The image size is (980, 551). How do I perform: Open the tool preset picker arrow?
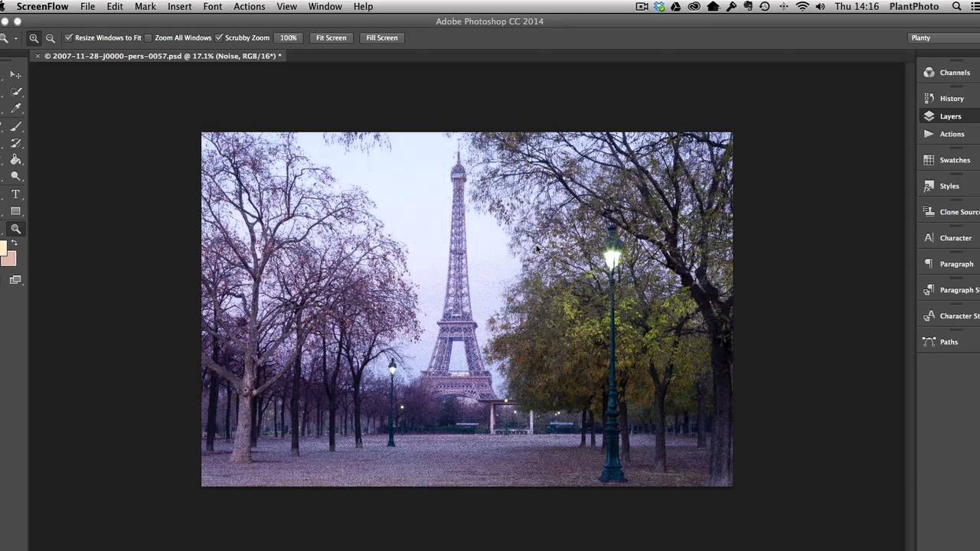coord(15,37)
